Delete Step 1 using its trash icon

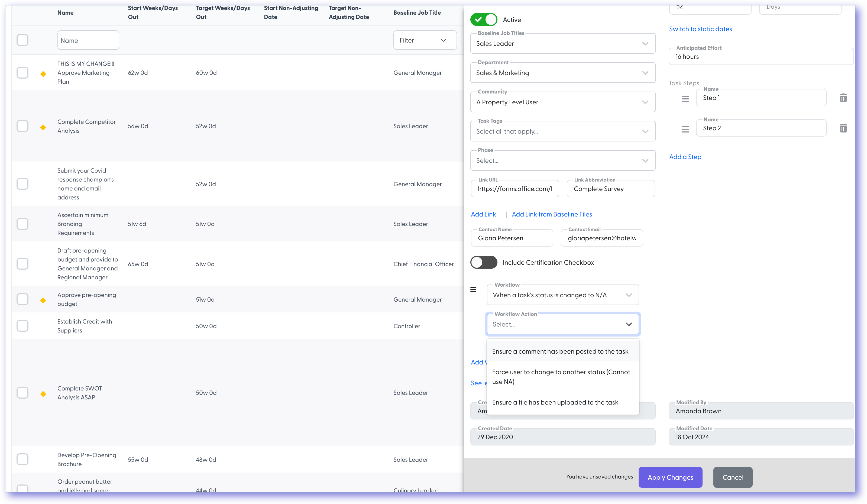pyautogui.click(x=844, y=98)
